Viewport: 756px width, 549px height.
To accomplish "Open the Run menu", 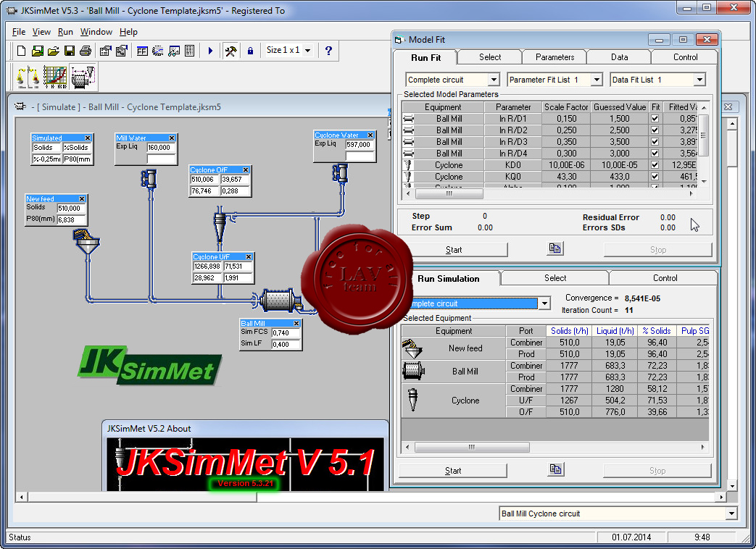I will [x=65, y=32].
